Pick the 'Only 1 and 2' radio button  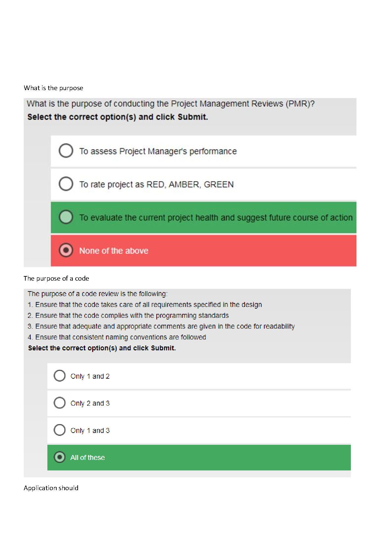[x=60, y=376]
